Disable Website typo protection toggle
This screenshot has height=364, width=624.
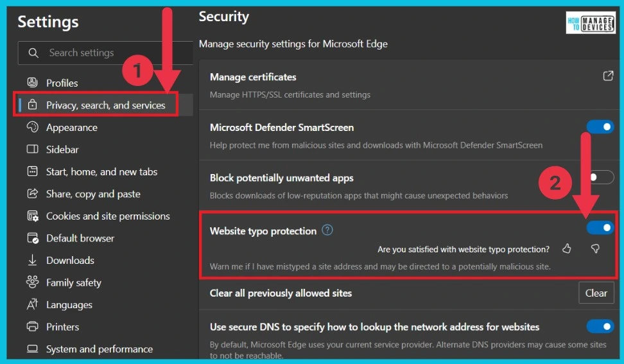(x=600, y=227)
